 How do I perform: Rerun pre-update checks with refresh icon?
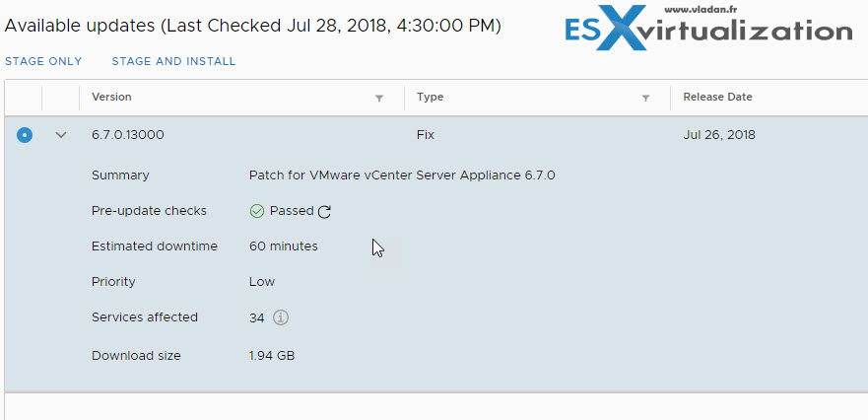point(324,211)
